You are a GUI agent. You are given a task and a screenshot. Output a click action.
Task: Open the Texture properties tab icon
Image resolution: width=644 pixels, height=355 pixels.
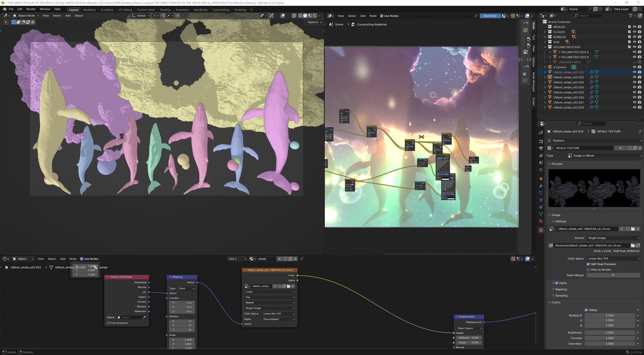click(541, 230)
